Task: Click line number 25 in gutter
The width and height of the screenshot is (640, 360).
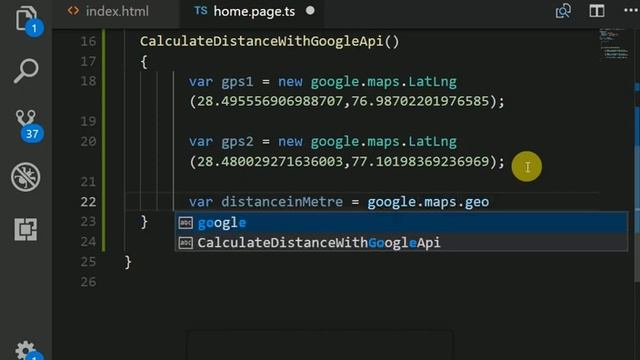Action: coord(88,262)
